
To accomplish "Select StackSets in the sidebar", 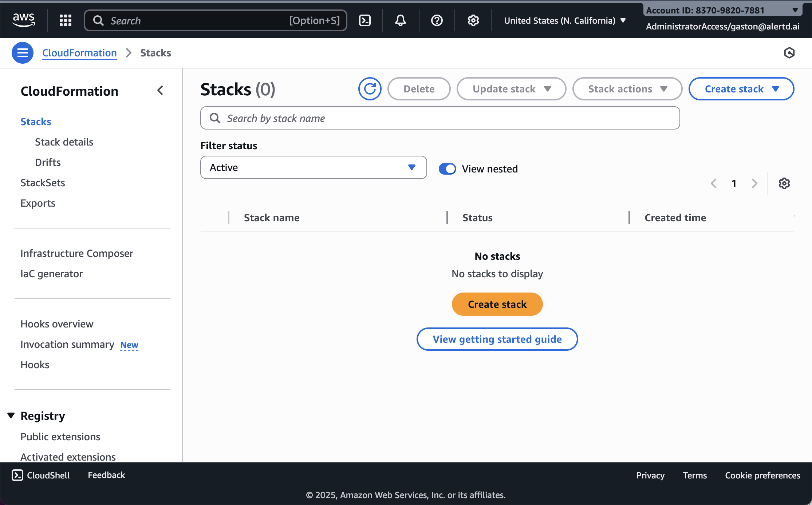I will pyautogui.click(x=43, y=183).
